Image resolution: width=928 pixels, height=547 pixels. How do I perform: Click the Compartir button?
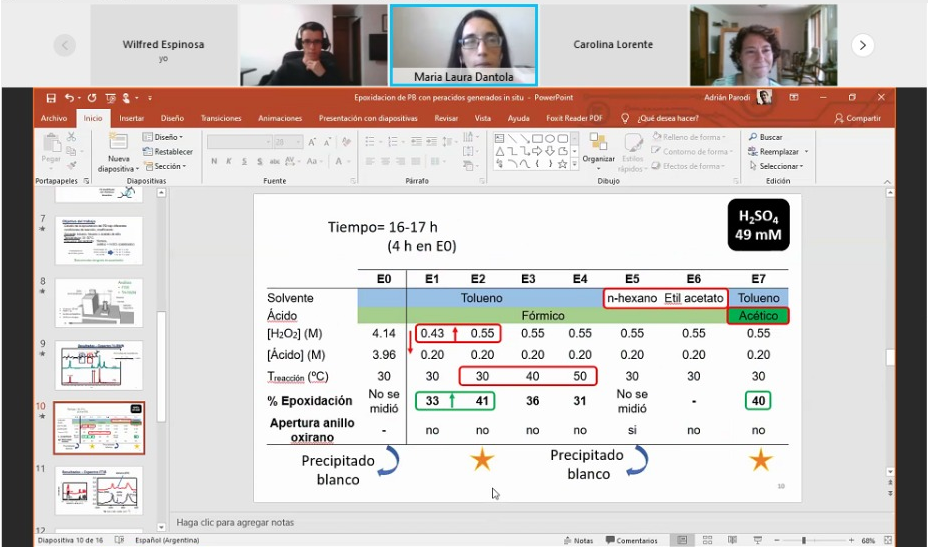click(x=857, y=118)
